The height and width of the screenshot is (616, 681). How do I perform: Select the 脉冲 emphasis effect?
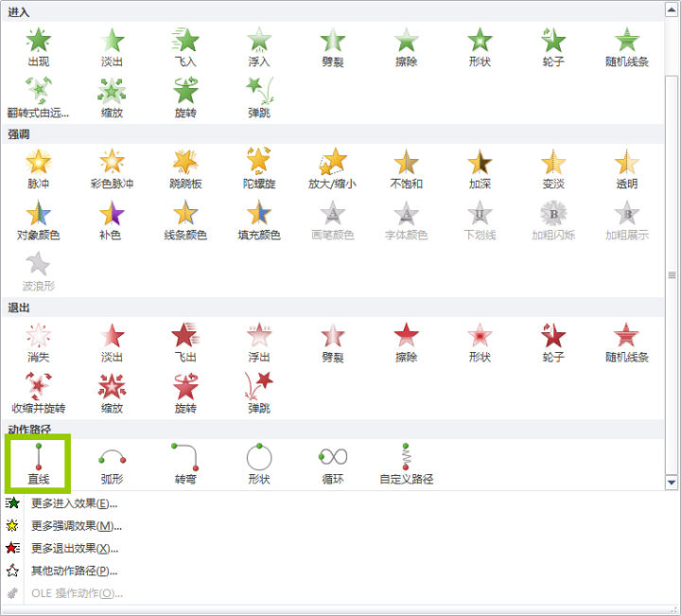point(38,169)
